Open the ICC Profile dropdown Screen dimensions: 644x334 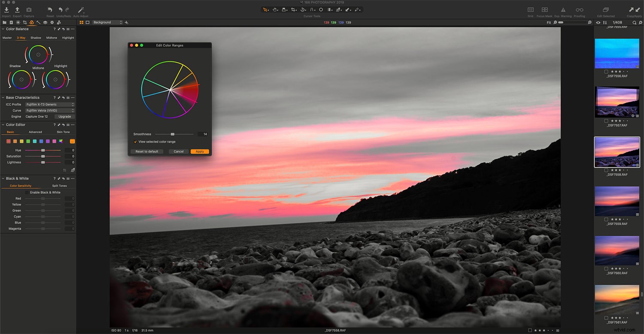pos(49,104)
